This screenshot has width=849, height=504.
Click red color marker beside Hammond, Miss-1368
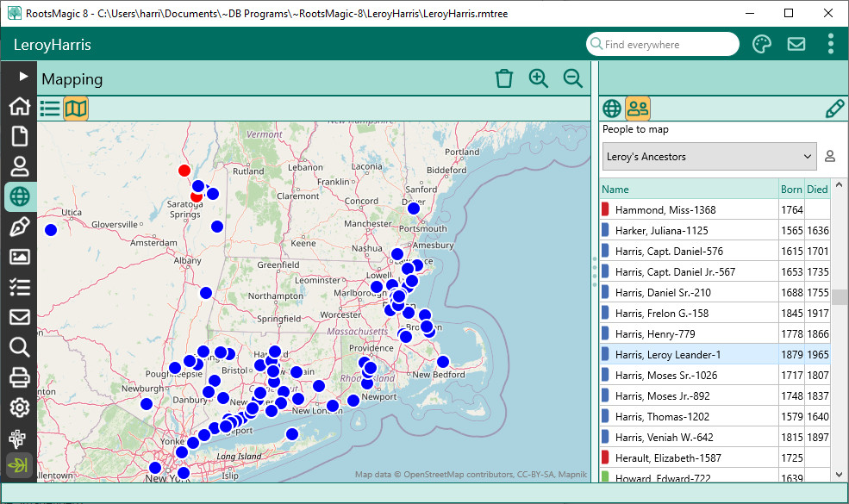605,209
